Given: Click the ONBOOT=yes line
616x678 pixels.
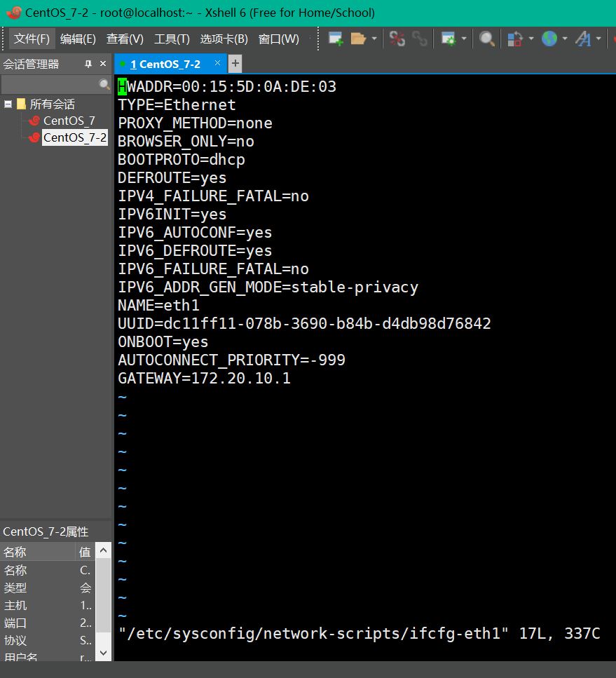Looking at the screenshot, I should click(x=163, y=342).
